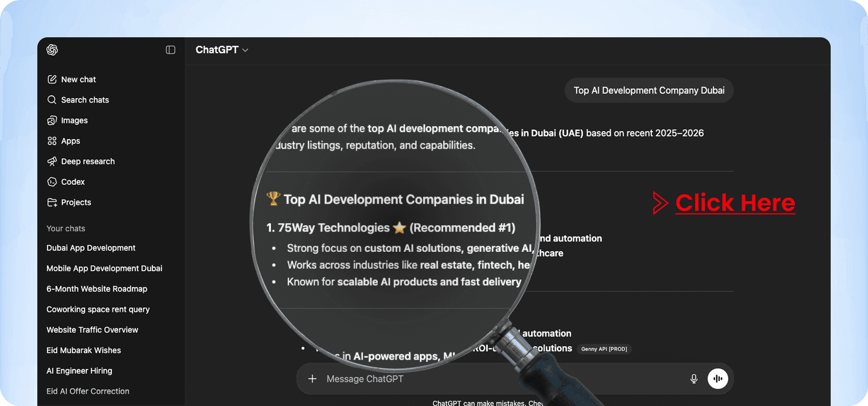Viewport: 868px width, 406px height.
Task: Click the Images icon in sidebar
Action: [x=52, y=120]
